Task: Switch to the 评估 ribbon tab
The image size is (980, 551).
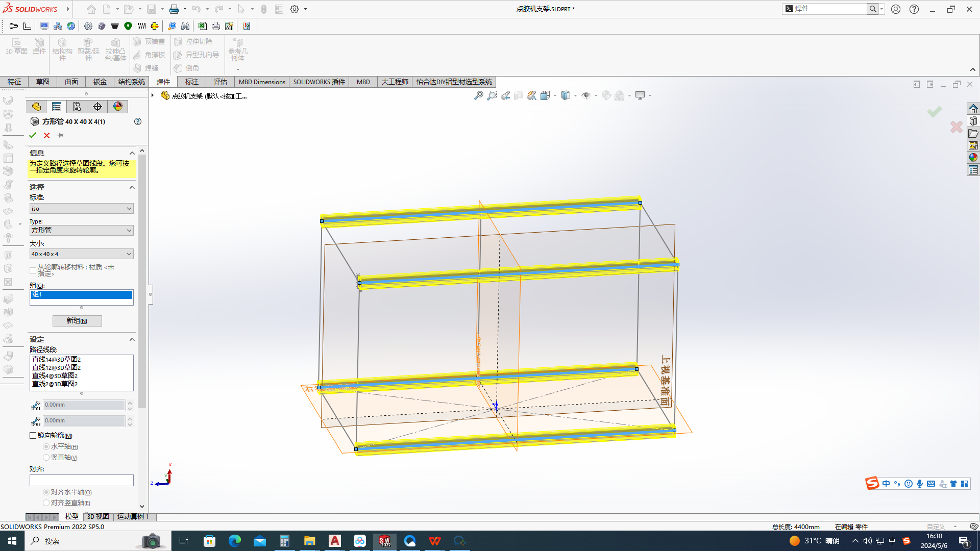Action: 220,82
